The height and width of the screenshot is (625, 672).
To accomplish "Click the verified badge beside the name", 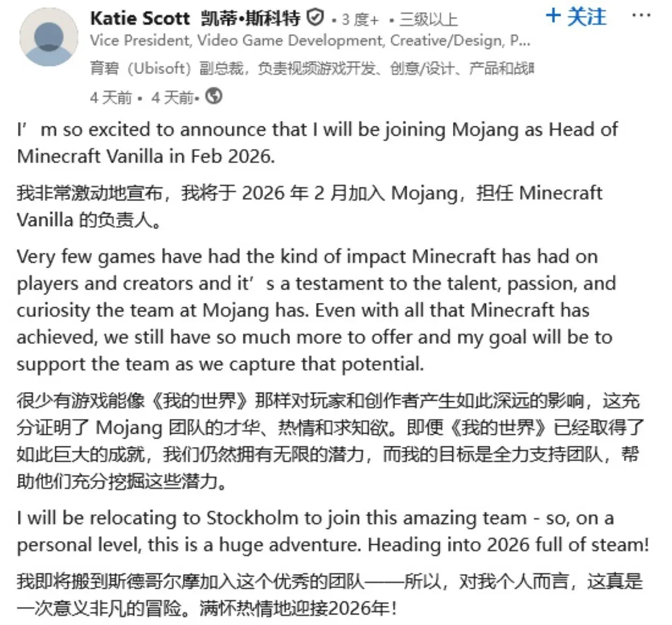I will click(315, 19).
